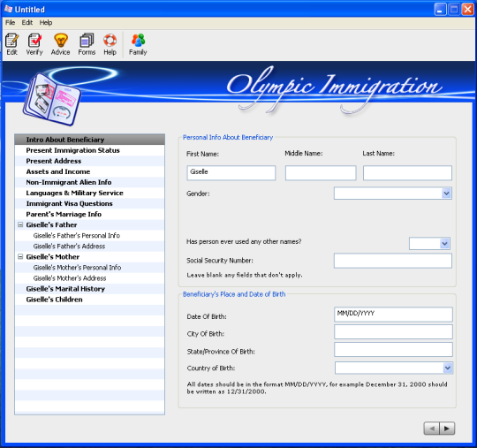477x448 pixels.
Task: Close the Untitled window
Action: [x=467, y=10]
